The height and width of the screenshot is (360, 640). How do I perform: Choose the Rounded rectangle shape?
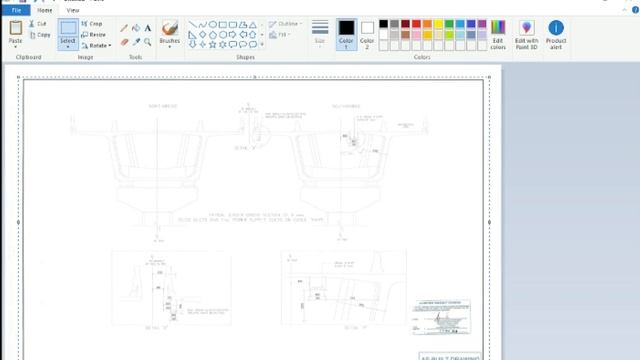click(x=233, y=25)
